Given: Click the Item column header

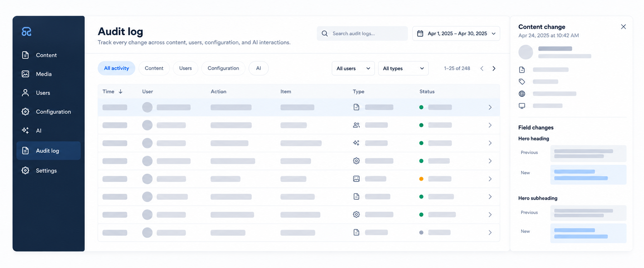Looking at the screenshot, I should pos(286,91).
